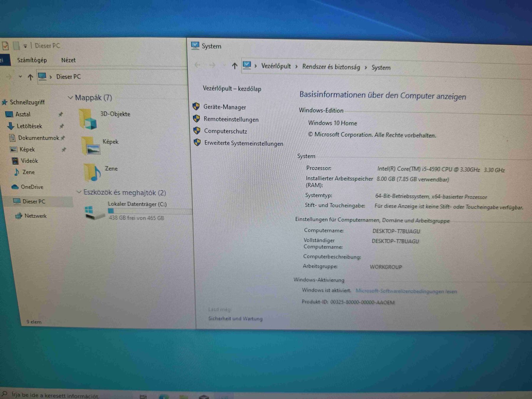
Task: Open the Számítógép ribbon tab
Action: [x=32, y=60]
